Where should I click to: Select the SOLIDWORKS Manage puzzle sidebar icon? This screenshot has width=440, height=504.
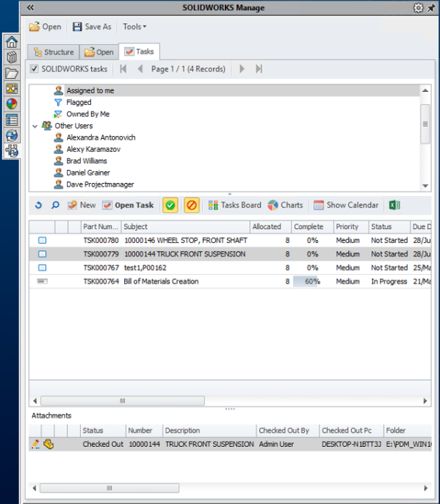[x=12, y=150]
